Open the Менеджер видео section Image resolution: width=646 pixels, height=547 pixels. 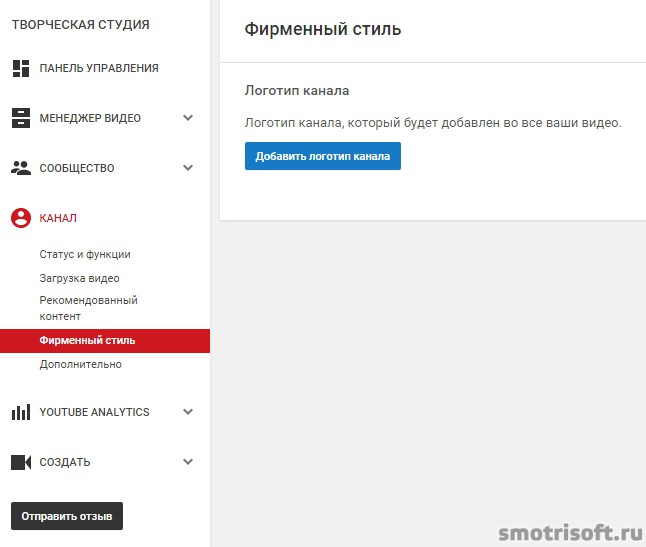click(90, 118)
